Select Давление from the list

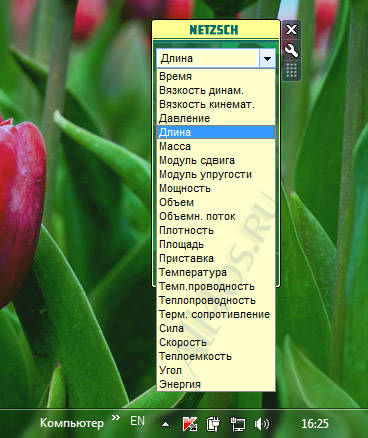pyautogui.click(x=216, y=118)
